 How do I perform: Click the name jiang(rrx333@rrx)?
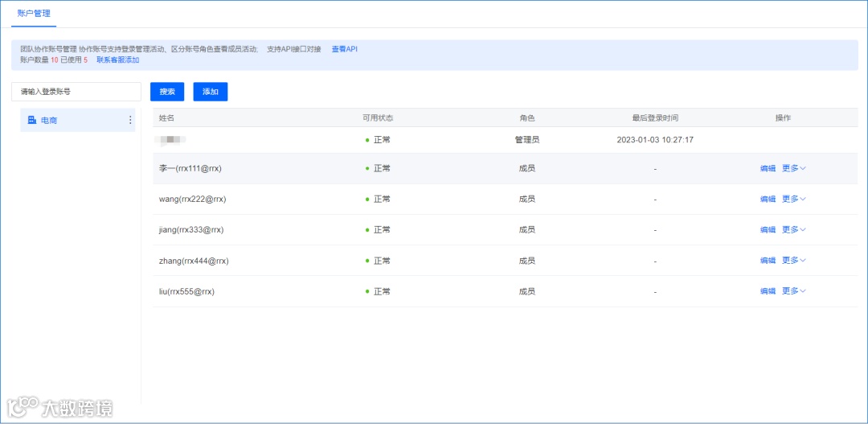191,229
